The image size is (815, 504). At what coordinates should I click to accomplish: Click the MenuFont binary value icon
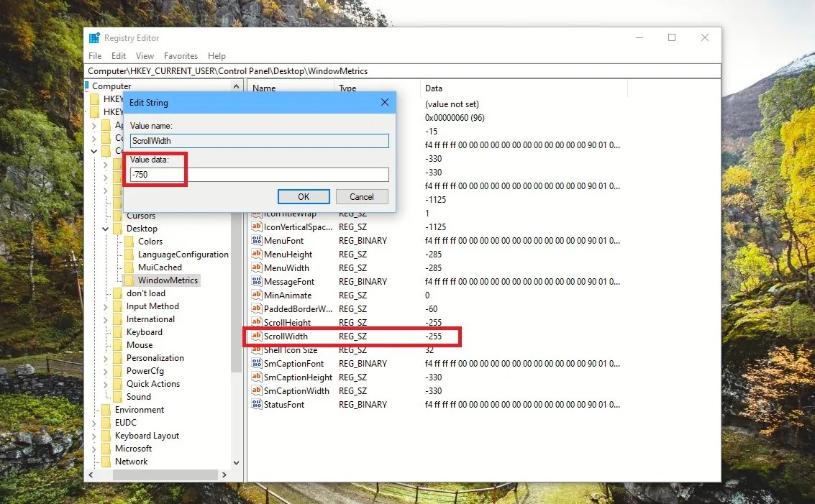[257, 240]
